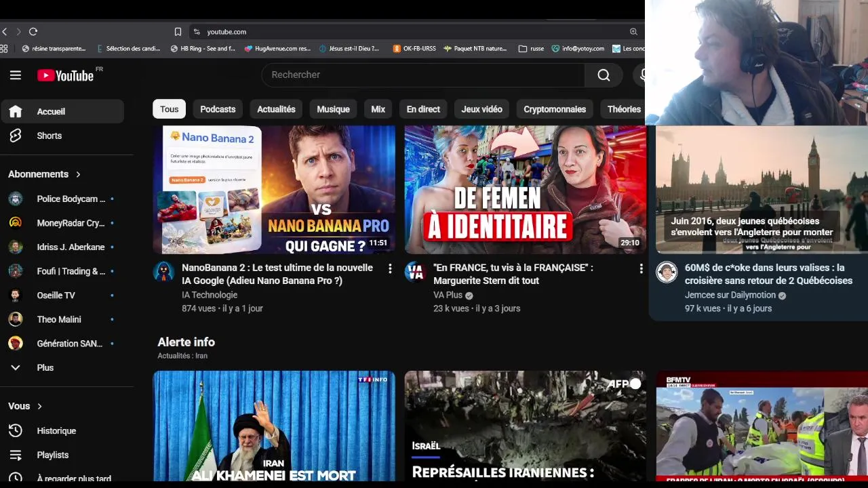Open HugAvenue.com bookmark
This screenshot has height=488, width=868.
[x=277, y=49]
